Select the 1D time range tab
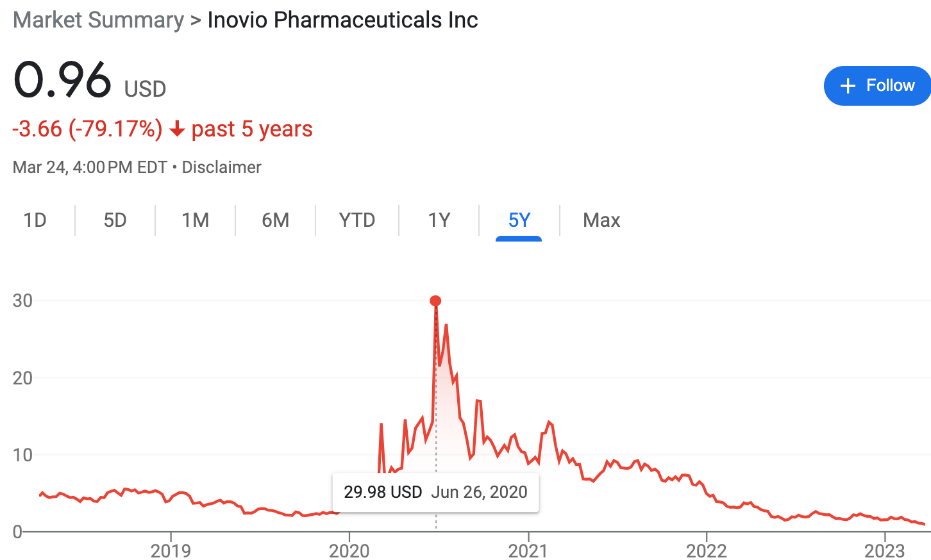 tap(35, 220)
